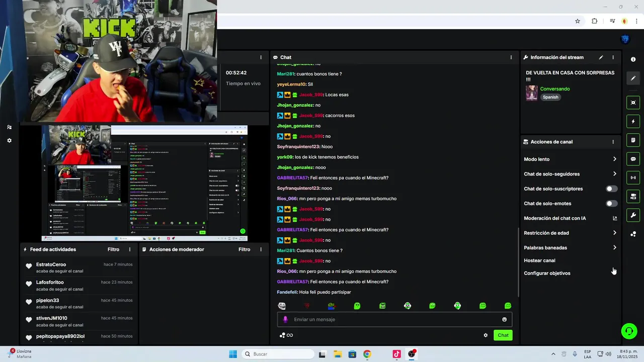644x362 pixels.
Task: Click EstratoCeroo in the activity feed
Action: pyautogui.click(x=51, y=264)
